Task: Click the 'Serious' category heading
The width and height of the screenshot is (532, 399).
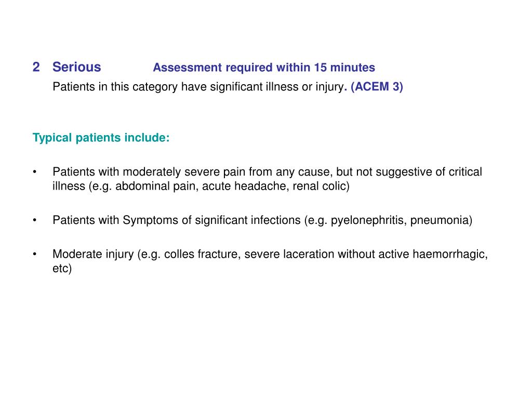Action: coord(77,67)
